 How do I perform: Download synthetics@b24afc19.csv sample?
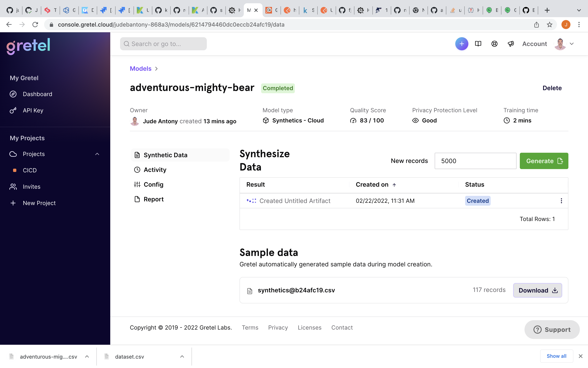[x=537, y=290]
